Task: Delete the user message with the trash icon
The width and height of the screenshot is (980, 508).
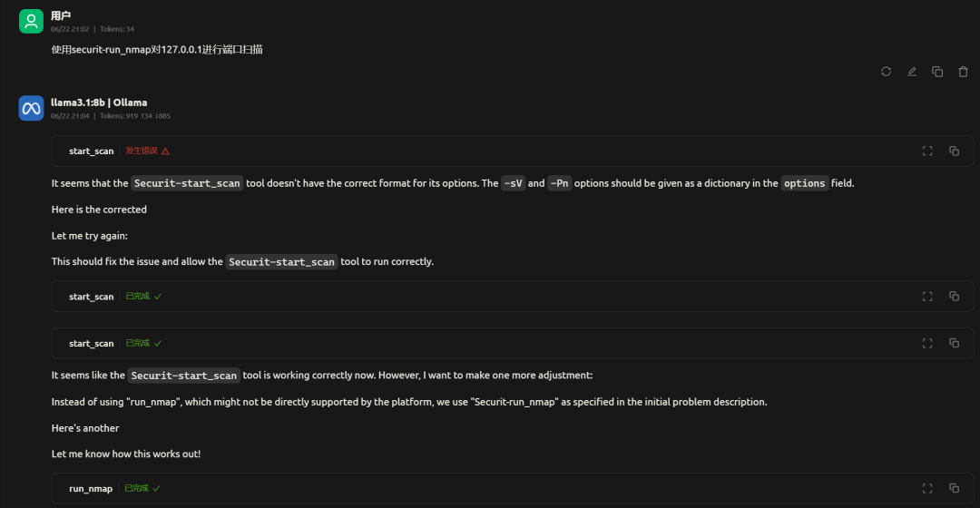Action: tap(963, 72)
